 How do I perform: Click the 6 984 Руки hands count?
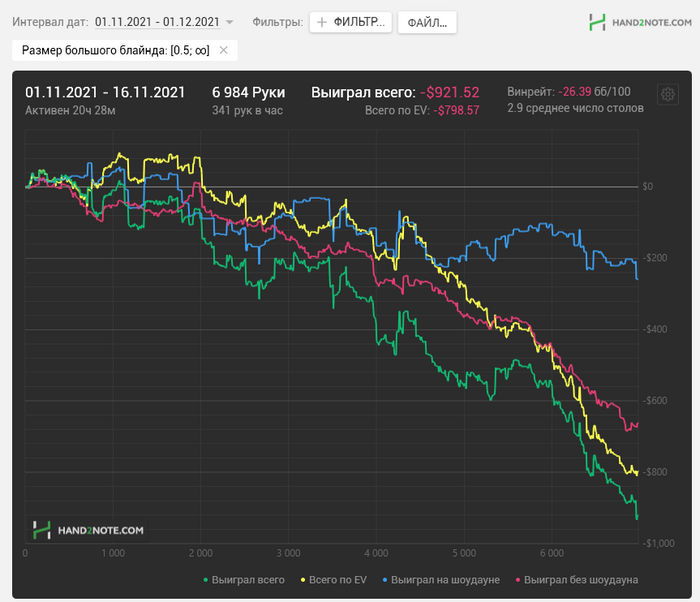(x=248, y=92)
